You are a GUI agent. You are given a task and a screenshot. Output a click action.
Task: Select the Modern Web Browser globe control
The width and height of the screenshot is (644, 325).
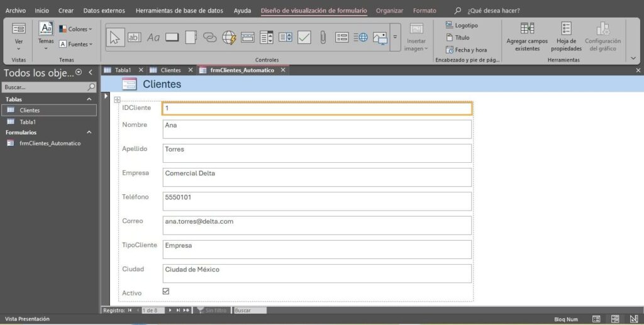(361, 38)
